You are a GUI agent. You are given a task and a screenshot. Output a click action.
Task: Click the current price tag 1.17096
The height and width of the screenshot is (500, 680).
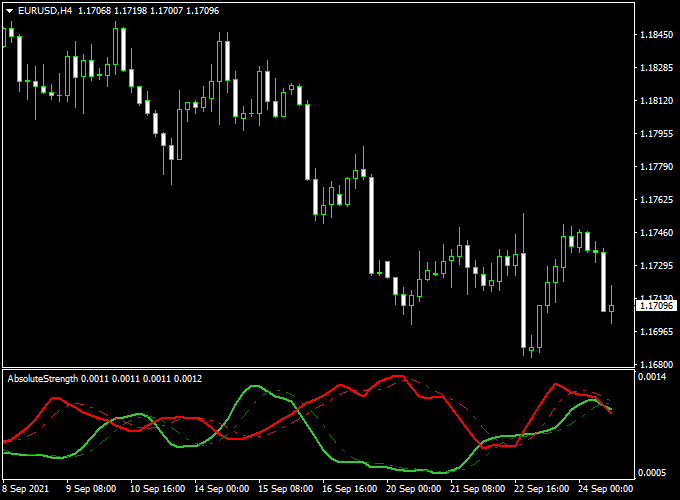click(657, 306)
